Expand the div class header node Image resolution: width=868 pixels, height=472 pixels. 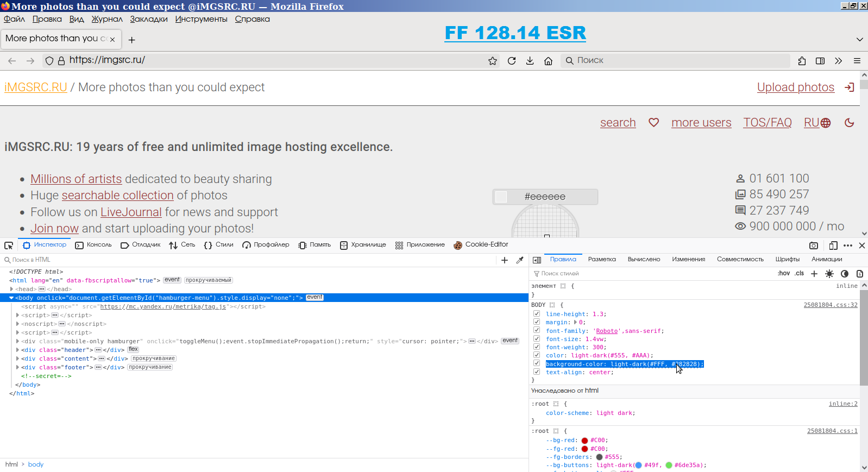click(x=17, y=350)
